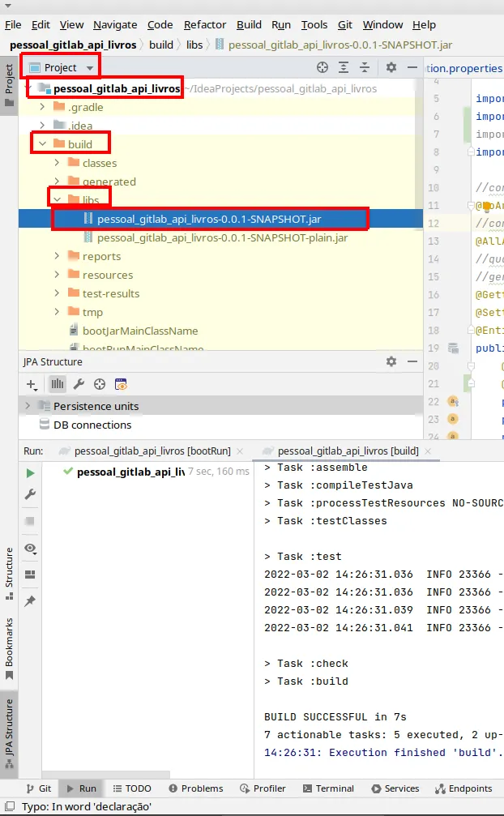Image resolution: width=504 pixels, height=816 pixels.
Task: Expand the test-results folder
Action: coord(58,293)
